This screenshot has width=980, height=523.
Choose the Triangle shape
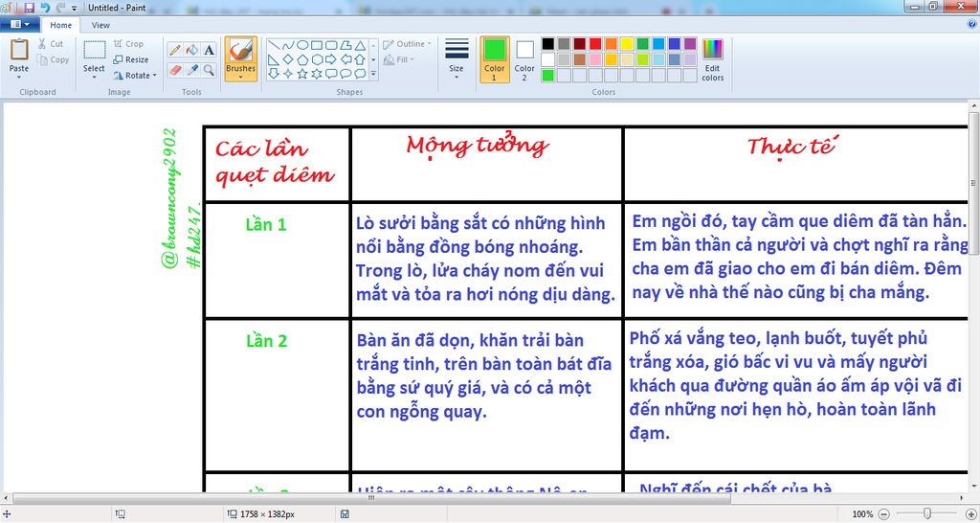pyautogui.click(x=360, y=45)
